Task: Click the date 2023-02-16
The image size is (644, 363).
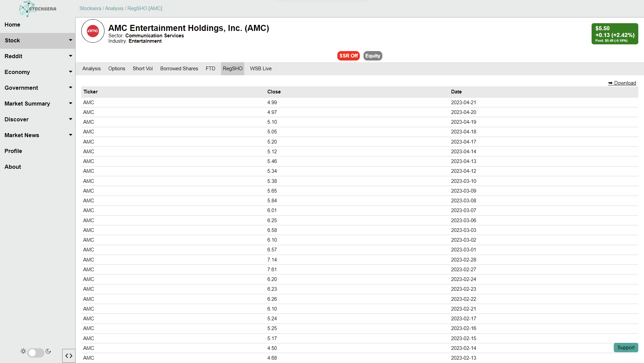Action: [x=463, y=328]
